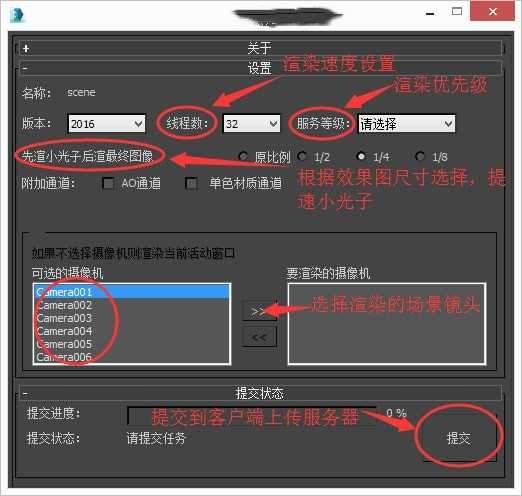Click the scene name value
The height and width of the screenshot is (496, 522).
click(81, 92)
